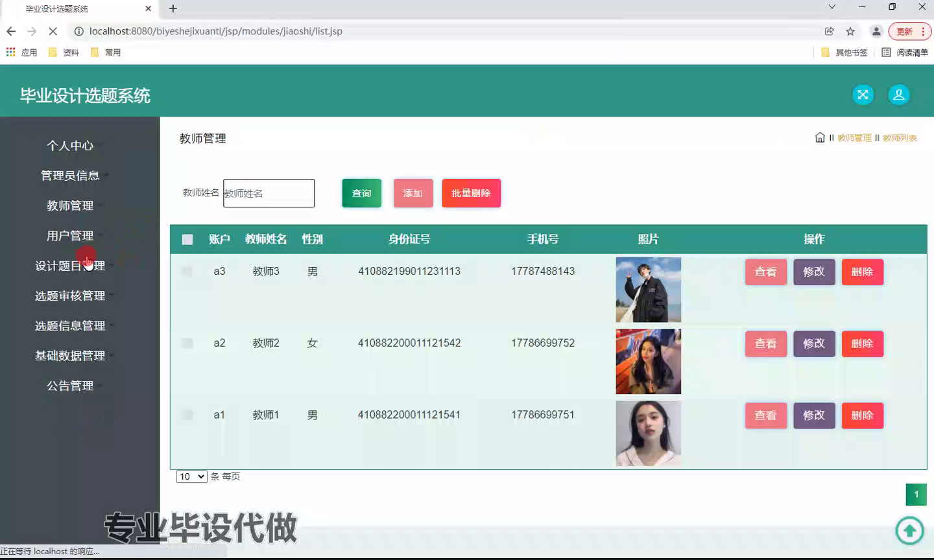Click the browser address bar URL
The height and width of the screenshot is (560, 934).
[216, 31]
